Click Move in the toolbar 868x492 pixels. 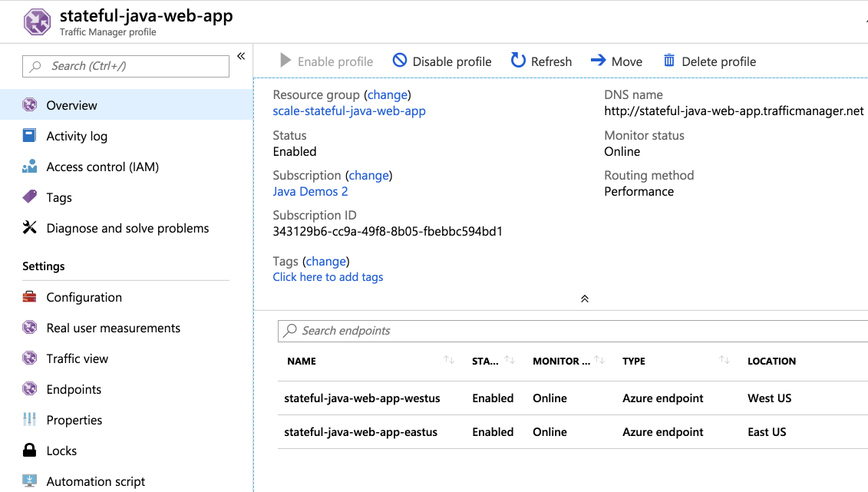(617, 61)
